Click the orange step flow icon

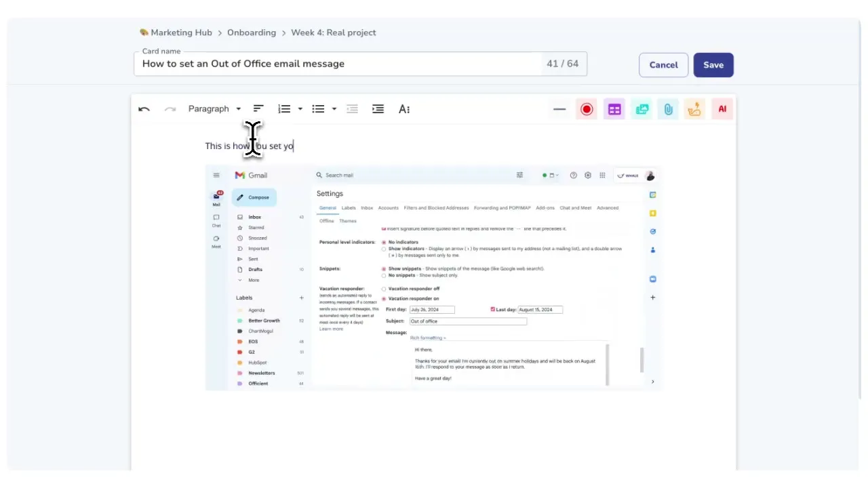pos(694,109)
